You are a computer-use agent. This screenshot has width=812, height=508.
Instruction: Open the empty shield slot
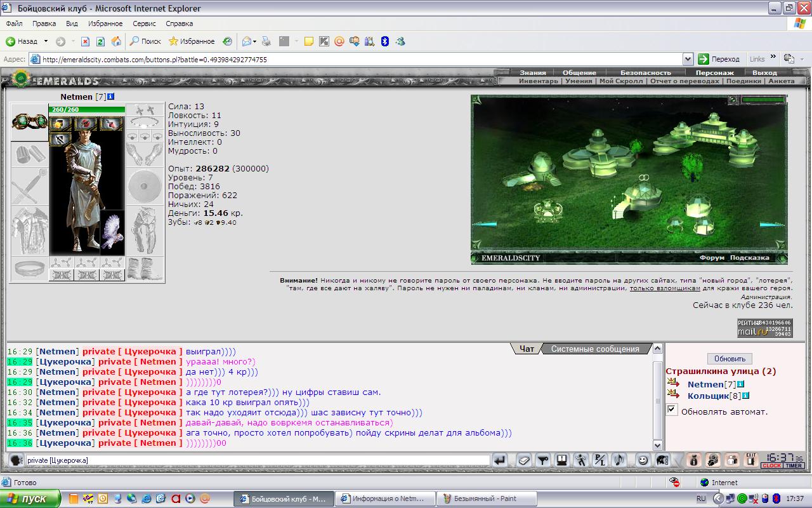[x=145, y=186]
